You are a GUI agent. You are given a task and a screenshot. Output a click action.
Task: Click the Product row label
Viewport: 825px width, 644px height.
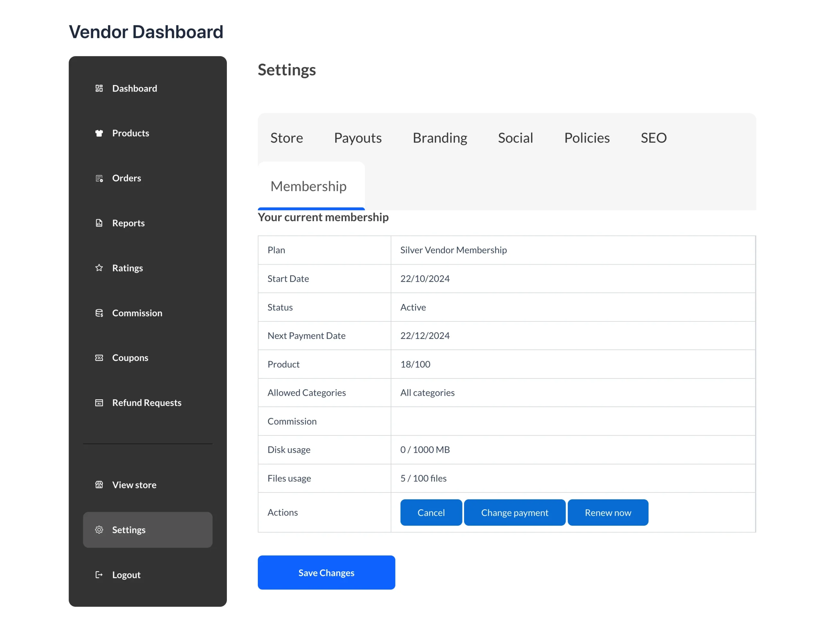pos(283,365)
